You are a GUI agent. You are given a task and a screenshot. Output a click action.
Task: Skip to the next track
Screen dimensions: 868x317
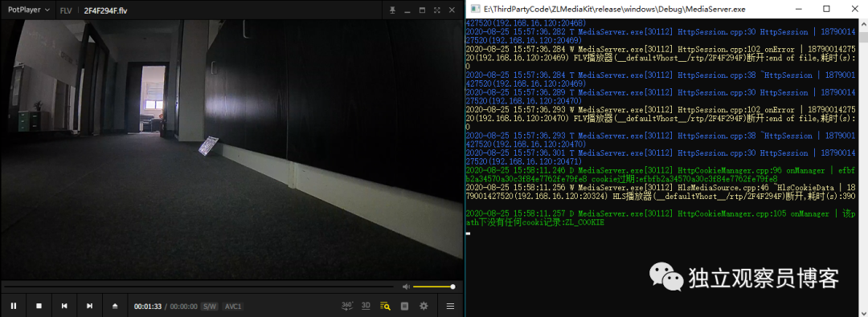(90, 306)
